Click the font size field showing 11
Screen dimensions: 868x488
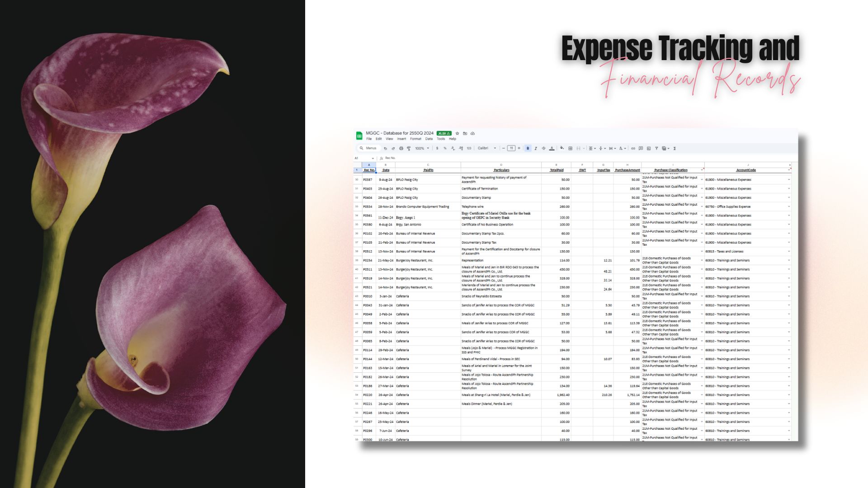pos(511,148)
